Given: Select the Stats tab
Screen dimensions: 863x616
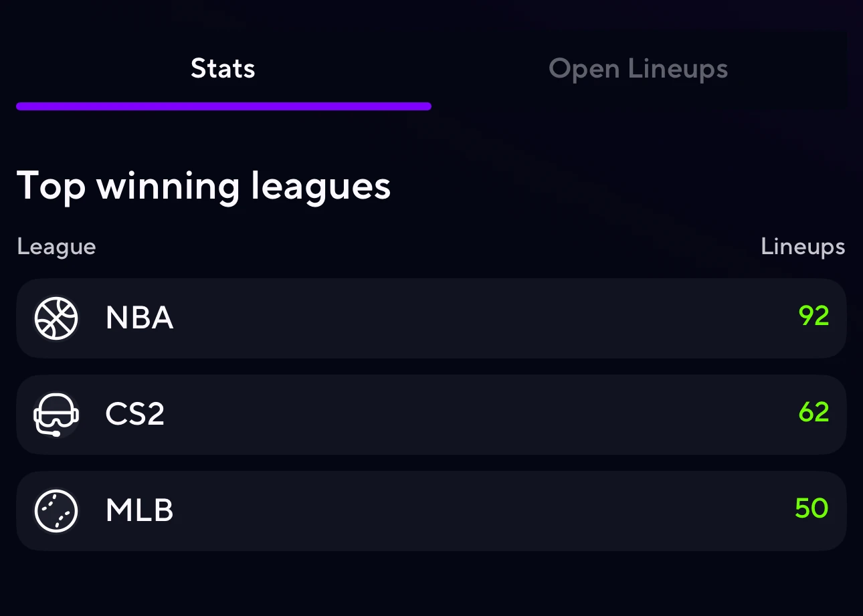Looking at the screenshot, I should (x=223, y=69).
